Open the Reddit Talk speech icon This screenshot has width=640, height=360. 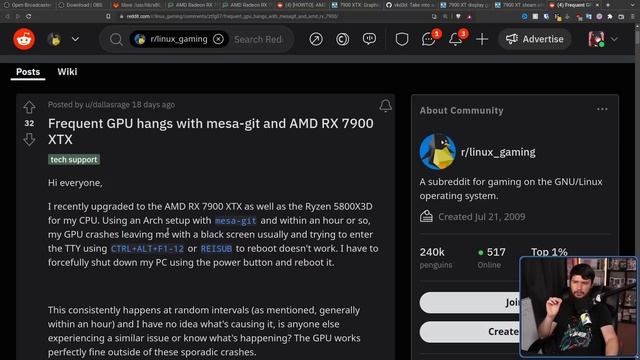369,39
